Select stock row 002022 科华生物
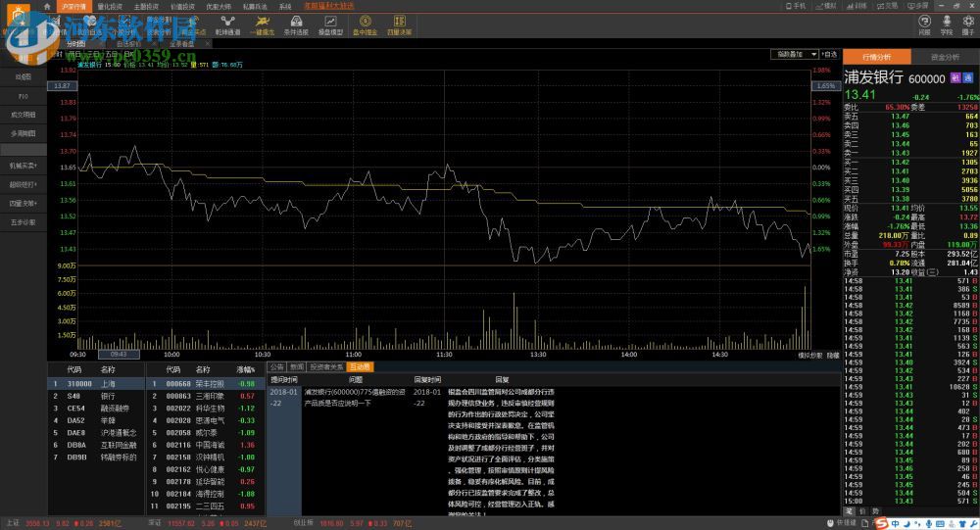This screenshot has height=530, width=980. point(206,409)
